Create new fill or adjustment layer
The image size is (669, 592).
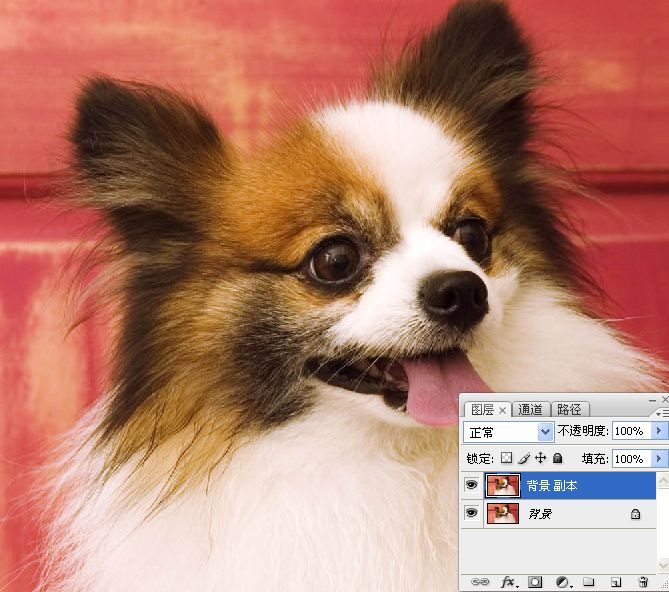click(562, 582)
